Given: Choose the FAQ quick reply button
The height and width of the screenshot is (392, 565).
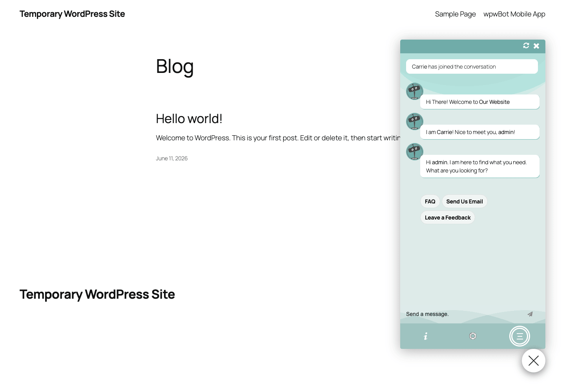Looking at the screenshot, I should tap(430, 201).
